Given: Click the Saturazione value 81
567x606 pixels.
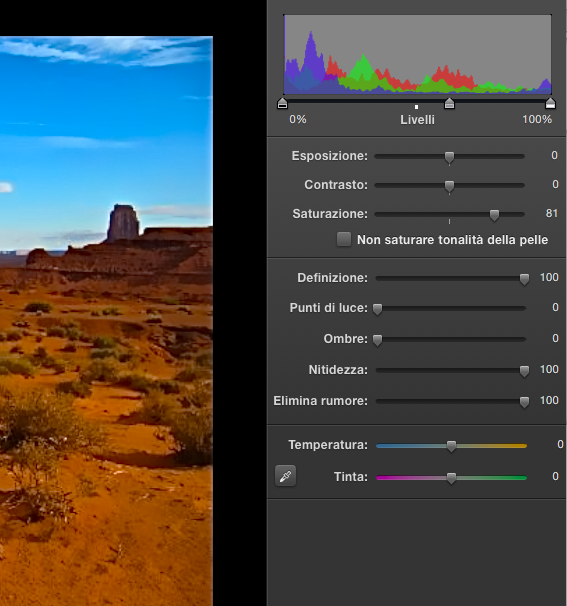Looking at the screenshot, I should 552,213.
